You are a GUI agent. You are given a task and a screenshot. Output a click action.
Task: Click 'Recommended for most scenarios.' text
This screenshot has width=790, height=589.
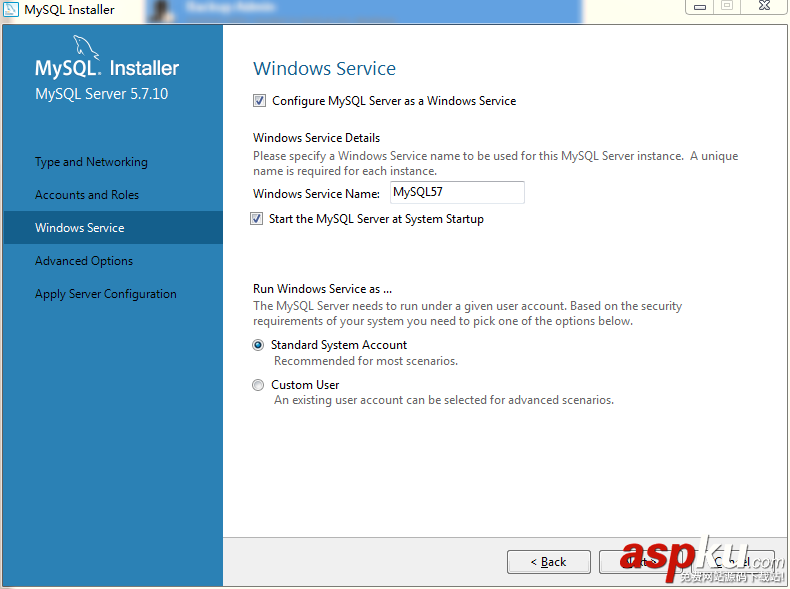(x=366, y=361)
